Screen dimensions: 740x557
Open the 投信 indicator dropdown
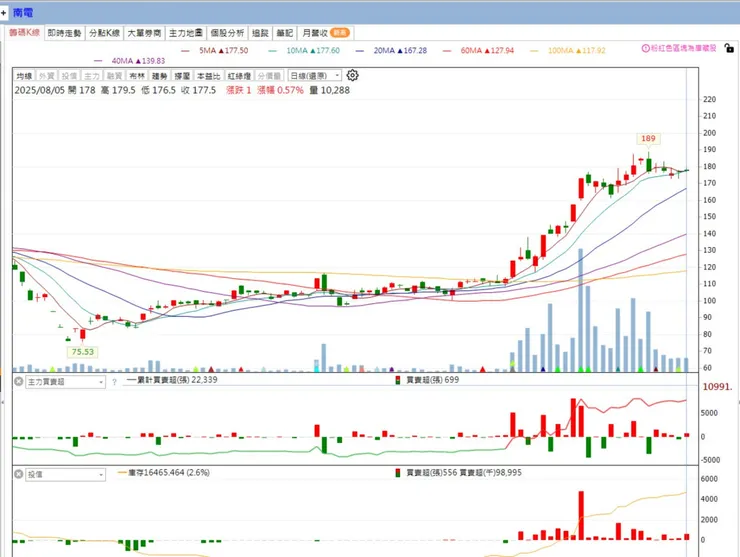[x=65, y=474]
